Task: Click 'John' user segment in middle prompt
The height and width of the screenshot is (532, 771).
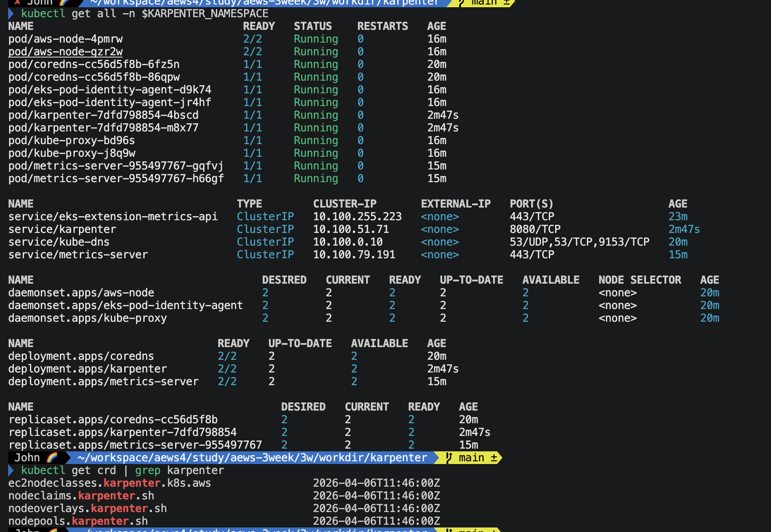Action: tap(27, 458)
